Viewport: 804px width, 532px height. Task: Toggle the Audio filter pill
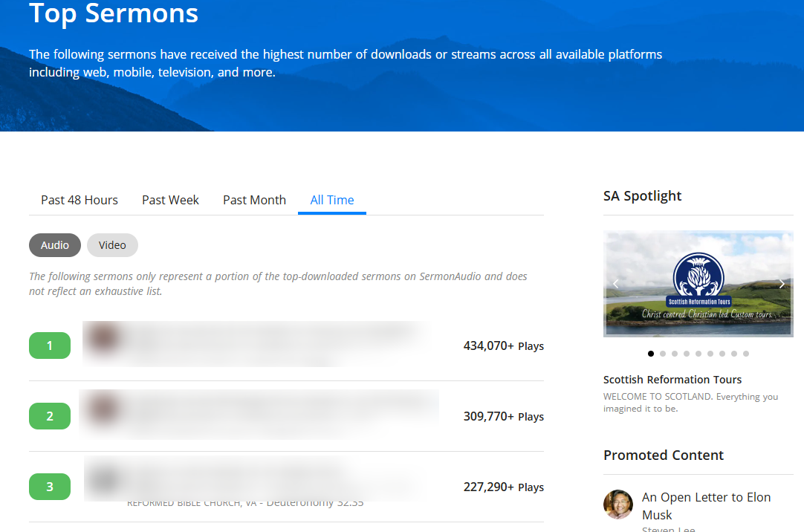click(55, 245)
